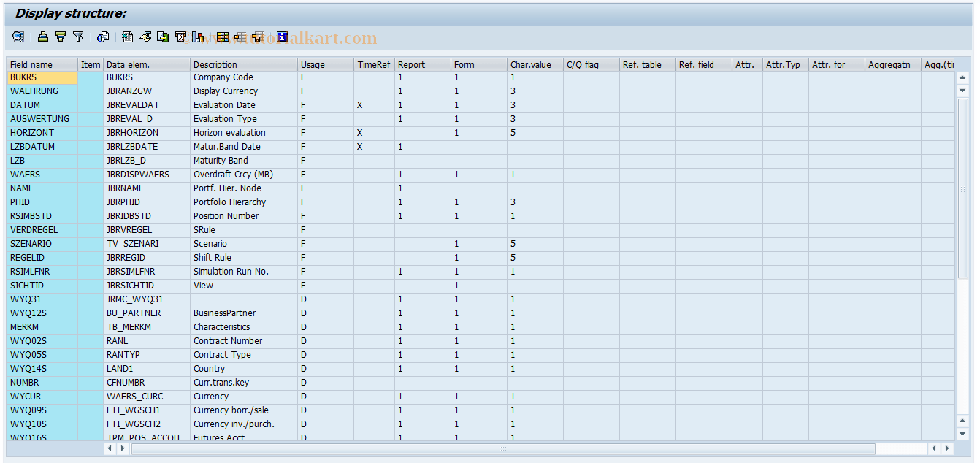Export data with the word processing icon
980x463 pixels.
pyautogui.click(x=145, y=37)
